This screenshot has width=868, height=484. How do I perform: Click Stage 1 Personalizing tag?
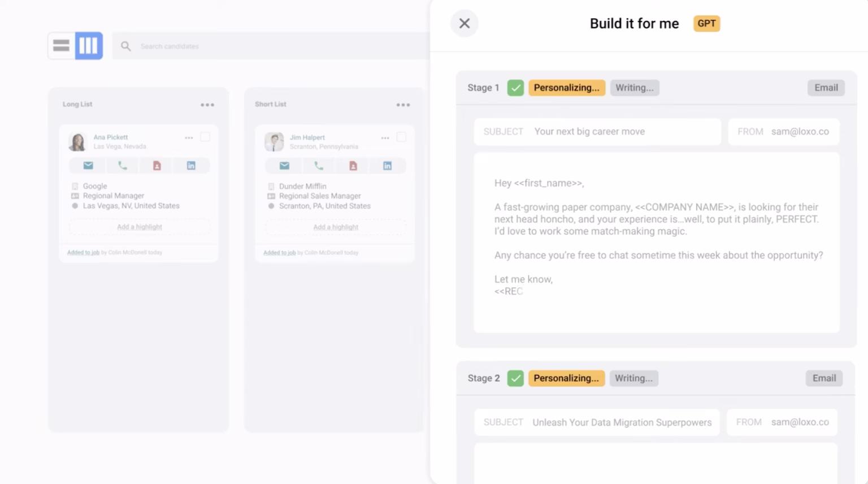click(566, 88)
